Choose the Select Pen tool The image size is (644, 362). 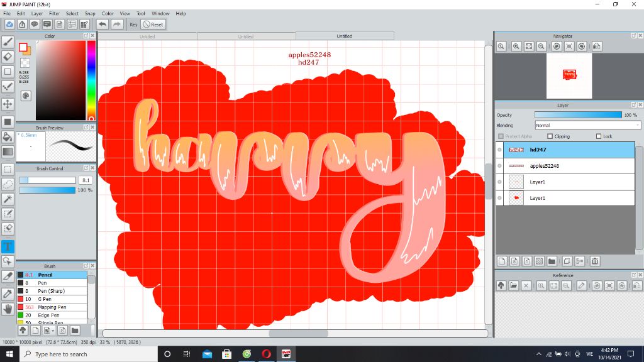(8, 214)
